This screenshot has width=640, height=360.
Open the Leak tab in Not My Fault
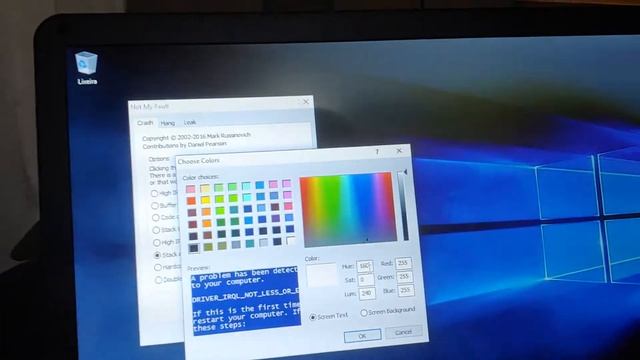tap(190, 122)
